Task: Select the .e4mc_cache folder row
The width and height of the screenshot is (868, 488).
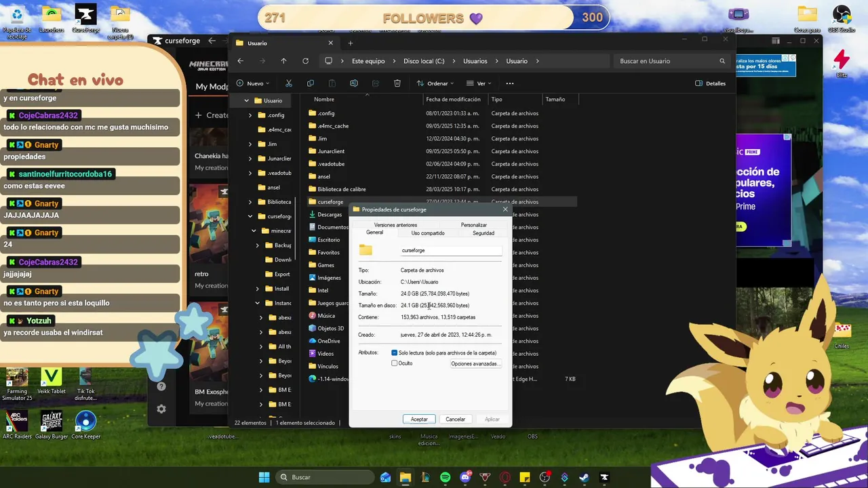Action: coord(441,126)
